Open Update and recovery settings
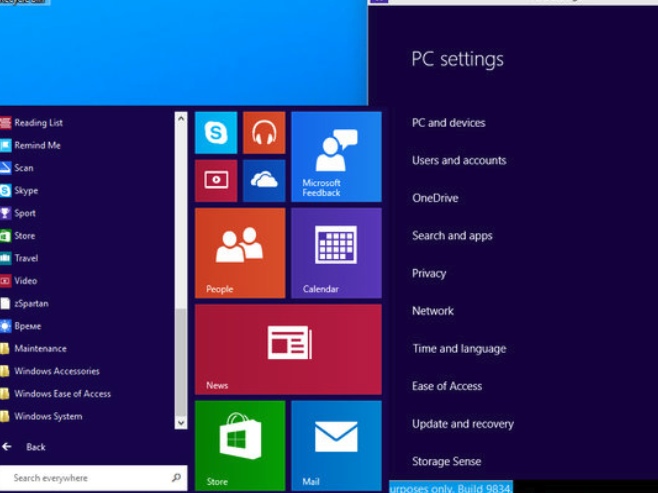The width and height of the screenshot is (658, 493). pyautogui.click(x=463, y=424)
